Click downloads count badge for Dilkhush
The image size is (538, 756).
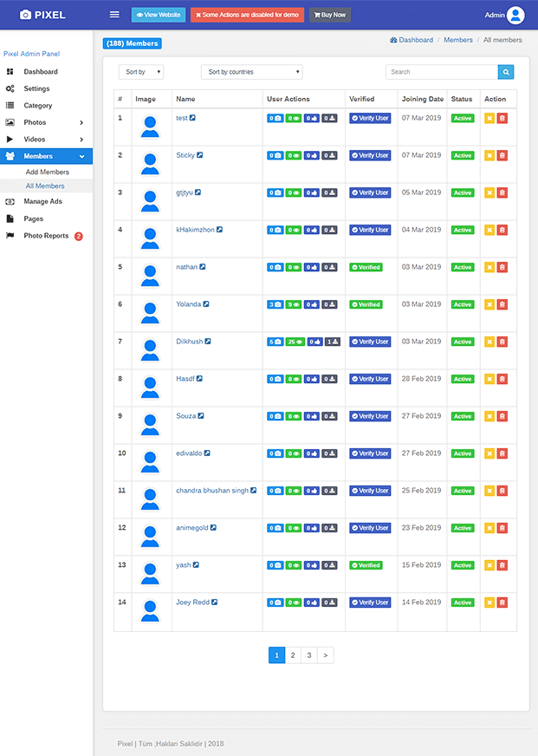pyautogui.click(x=332, y=342)
